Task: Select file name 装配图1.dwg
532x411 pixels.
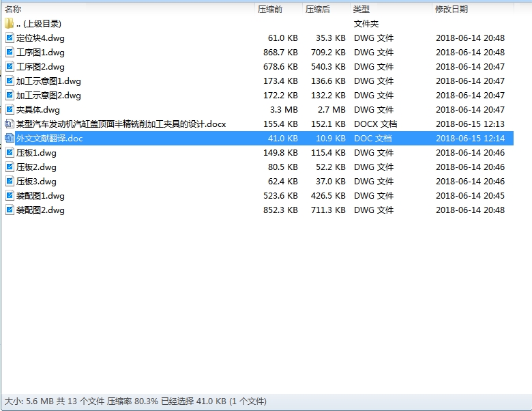Action: (x=40, y=196)
